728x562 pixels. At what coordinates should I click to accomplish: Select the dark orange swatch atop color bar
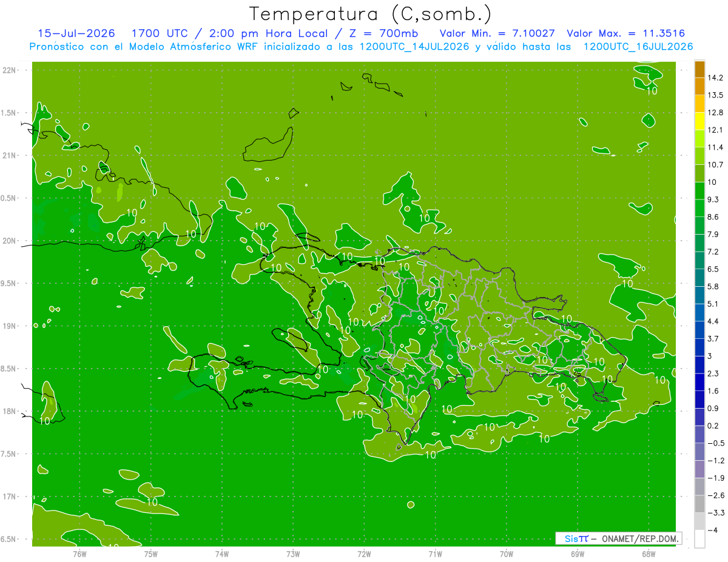tap(699, 69)
